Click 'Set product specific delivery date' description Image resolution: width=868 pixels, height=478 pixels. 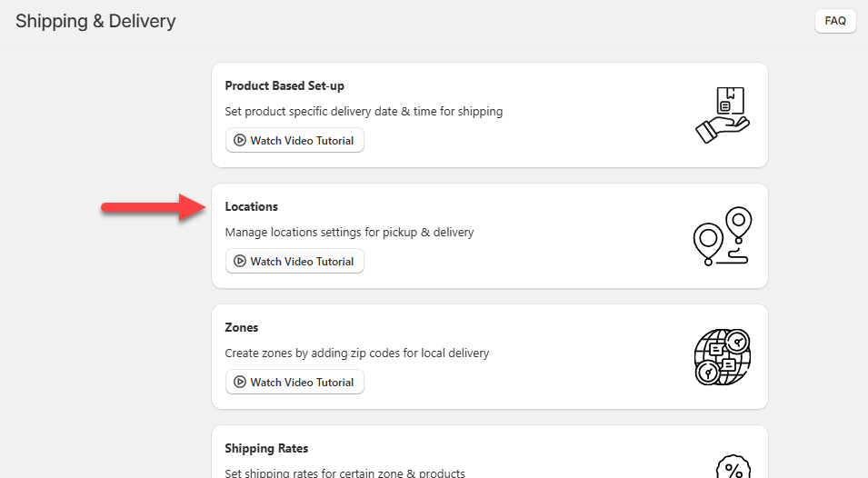tap(364, 112)
